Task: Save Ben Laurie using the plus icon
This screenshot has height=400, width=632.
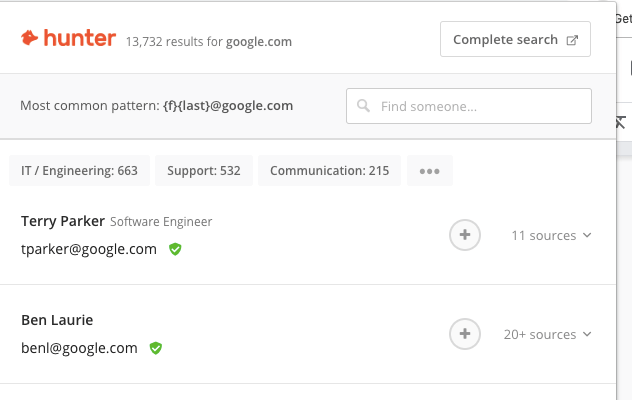Action: click(x=465, y=334)
